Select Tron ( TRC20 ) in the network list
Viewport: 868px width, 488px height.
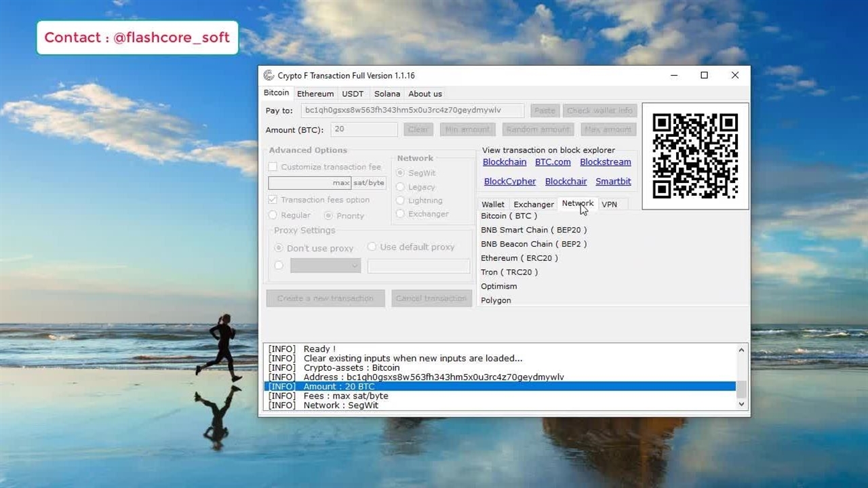[509, 272]
